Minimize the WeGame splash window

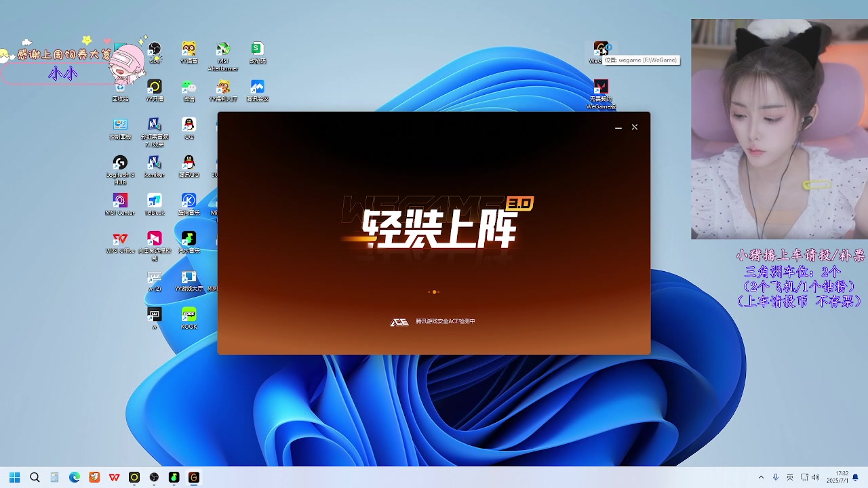(x=618, y=127)
